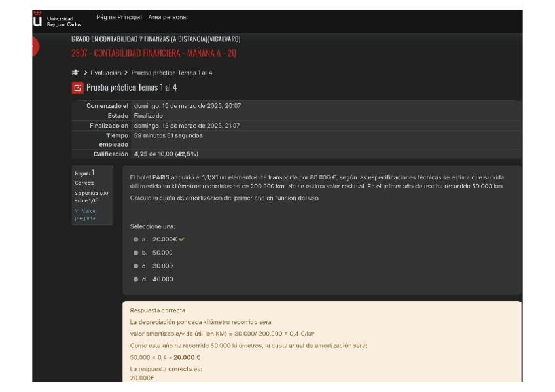The image size is (555, 392).
Task: Open the Área personal menu item
Action: (168, 17)
